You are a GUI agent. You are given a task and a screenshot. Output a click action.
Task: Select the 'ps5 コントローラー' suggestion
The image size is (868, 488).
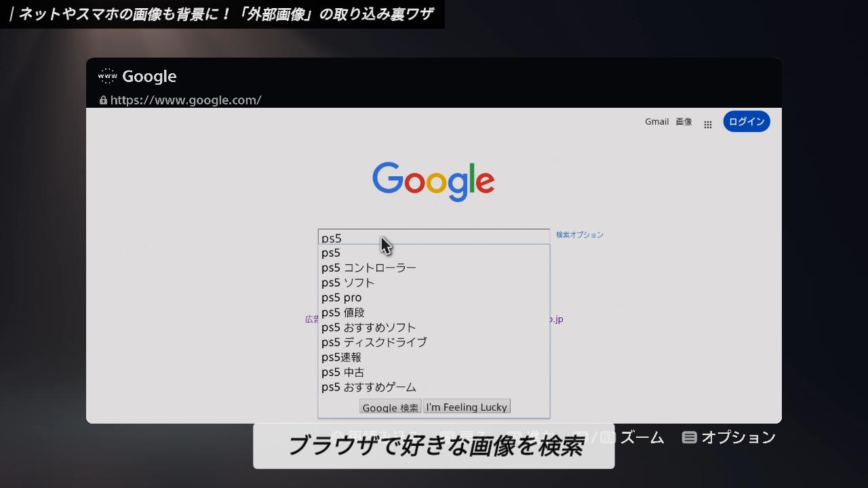pos(369,268)
